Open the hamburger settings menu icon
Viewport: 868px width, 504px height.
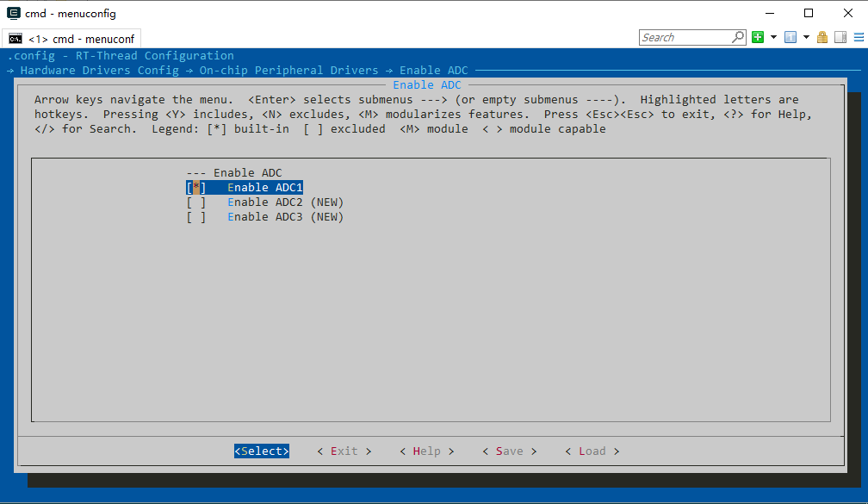point(858,37)
